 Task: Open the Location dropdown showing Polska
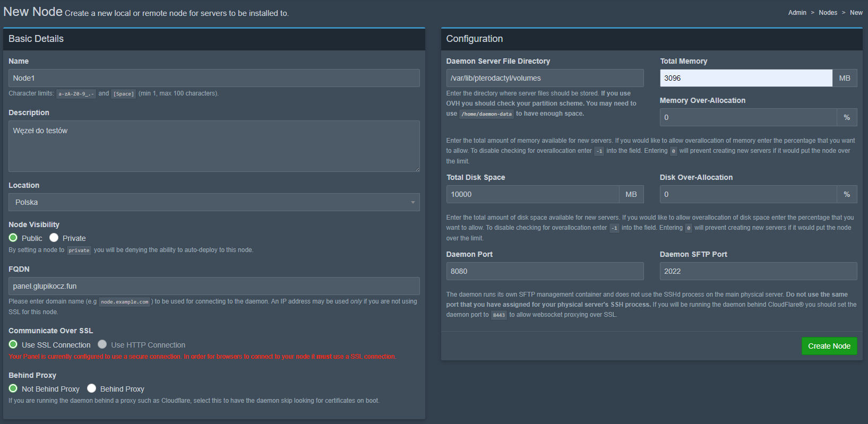[x=214, y=202]
